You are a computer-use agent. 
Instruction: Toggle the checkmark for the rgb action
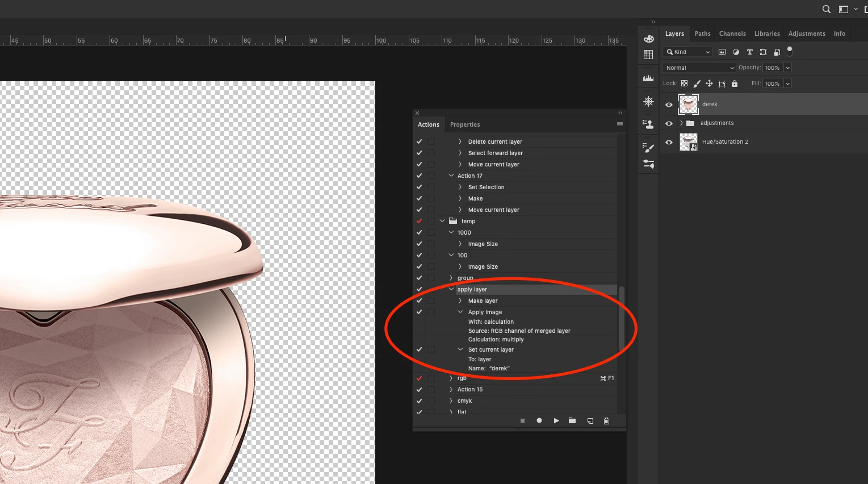coord(419,378)
